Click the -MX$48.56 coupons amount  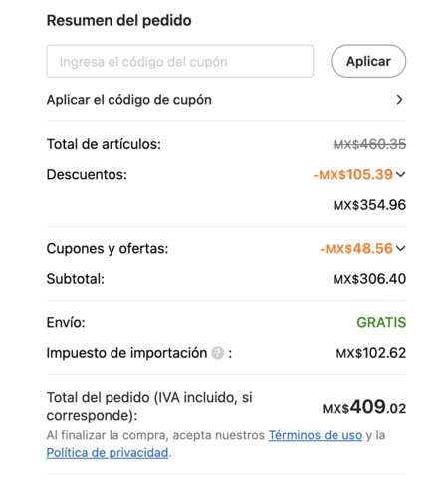pyautogui.click(x=356, y=248)
